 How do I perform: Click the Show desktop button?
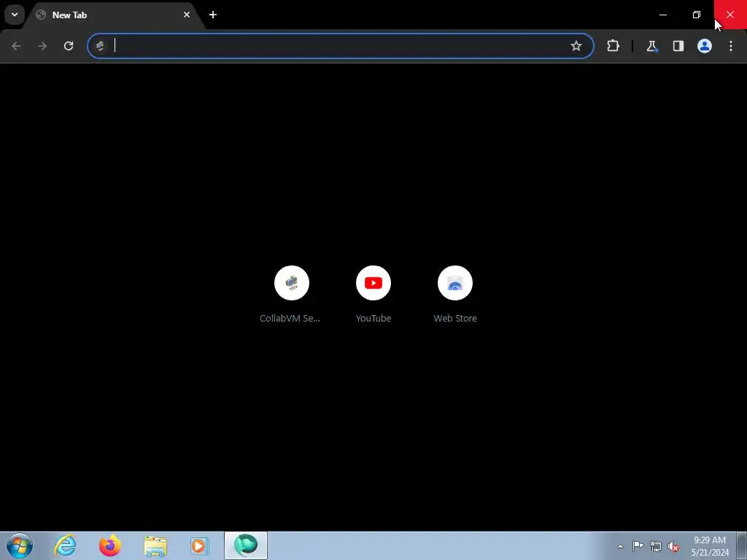[742, 545]
